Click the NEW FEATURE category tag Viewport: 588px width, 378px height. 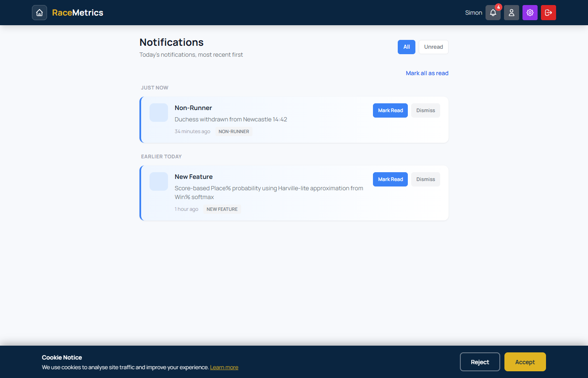point(222,209)
